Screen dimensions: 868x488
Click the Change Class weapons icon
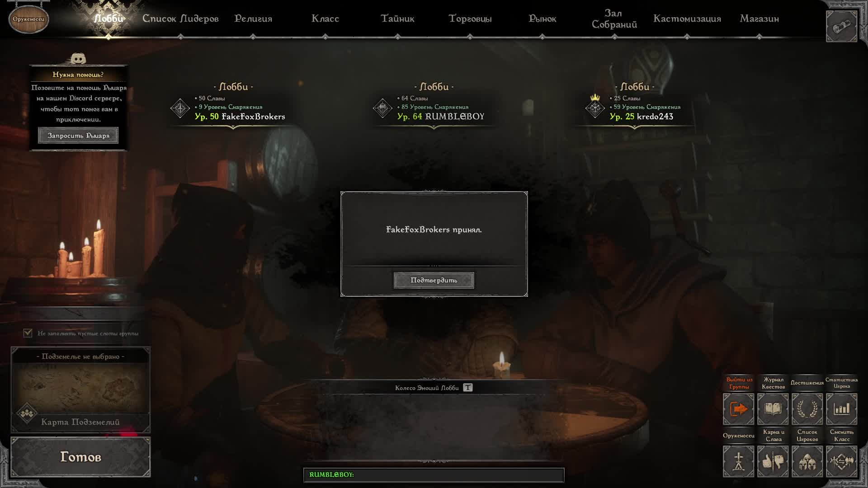[x=842, y=461]
